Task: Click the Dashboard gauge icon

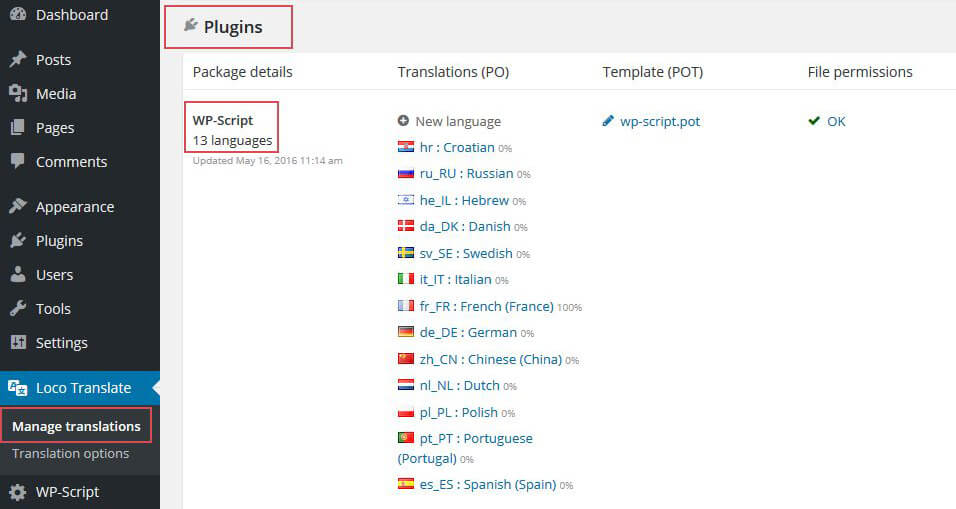Action: pos(18,14)
